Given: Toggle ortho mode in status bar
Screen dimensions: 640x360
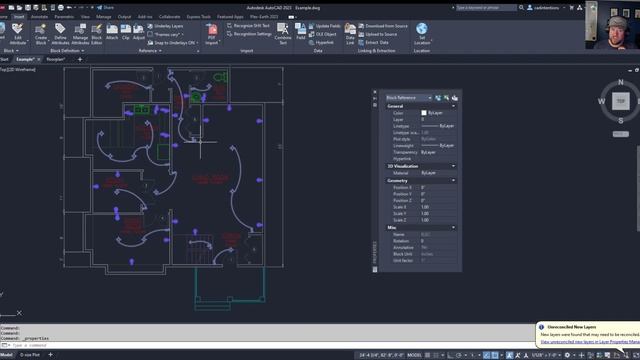Looking at the screenshot, I should (450, 355).
